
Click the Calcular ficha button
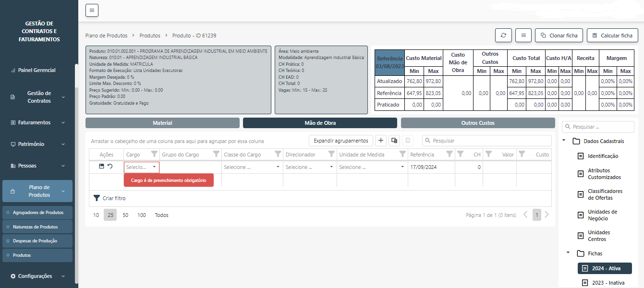click(x=612, y=36)
